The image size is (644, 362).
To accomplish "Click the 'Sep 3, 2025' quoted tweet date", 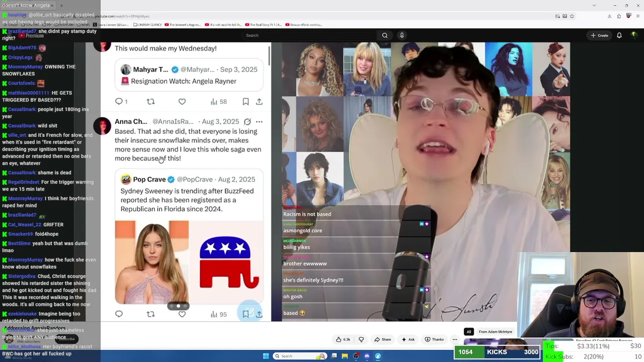I will coord(238,69).
